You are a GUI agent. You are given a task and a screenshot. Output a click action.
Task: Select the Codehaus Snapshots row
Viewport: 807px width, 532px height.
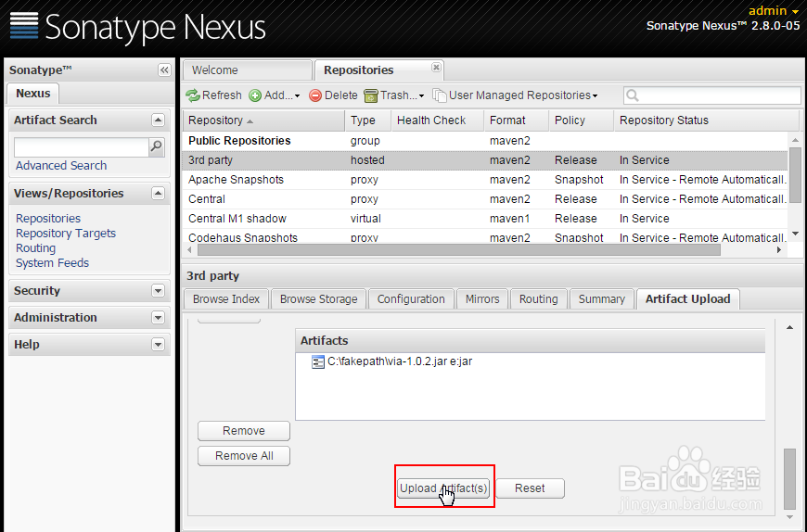click(485, 237)
